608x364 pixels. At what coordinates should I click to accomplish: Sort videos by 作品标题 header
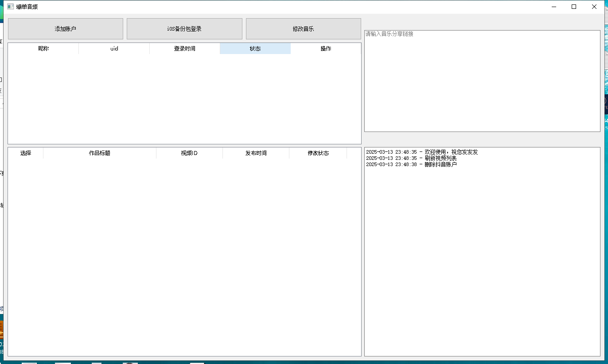click(x=100, y=153)
